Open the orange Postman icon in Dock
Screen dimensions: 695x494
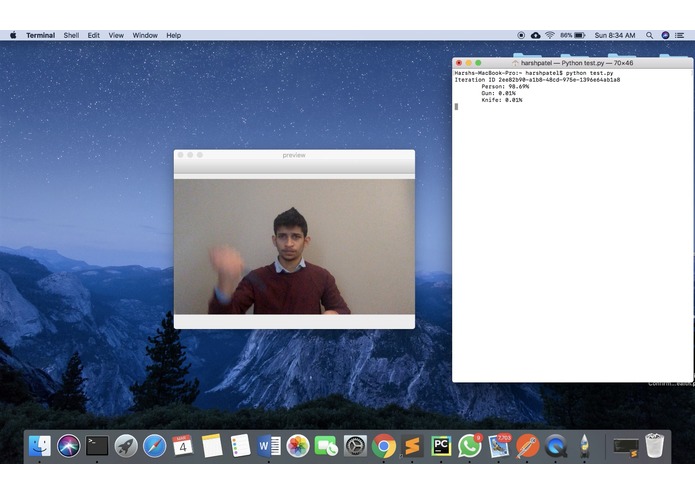tap(527, 446)
